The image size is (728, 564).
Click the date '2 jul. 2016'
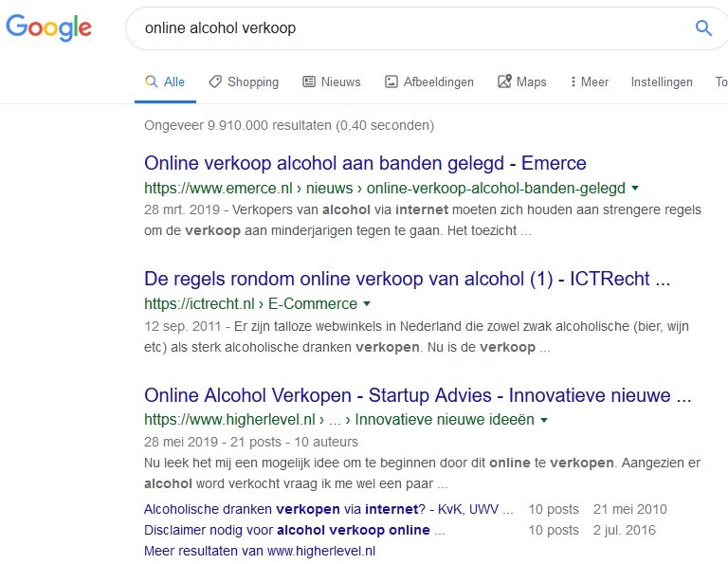pos(624,530)
